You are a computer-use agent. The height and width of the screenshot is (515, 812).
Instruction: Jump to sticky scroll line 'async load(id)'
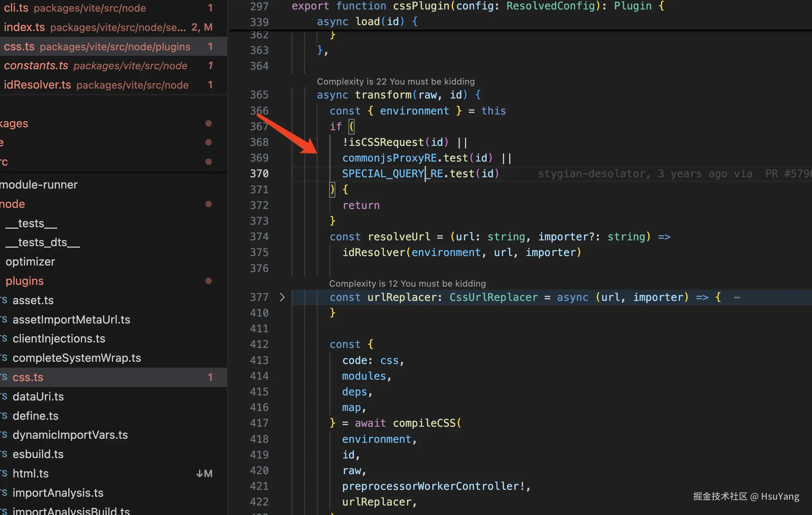pos(367,22)
